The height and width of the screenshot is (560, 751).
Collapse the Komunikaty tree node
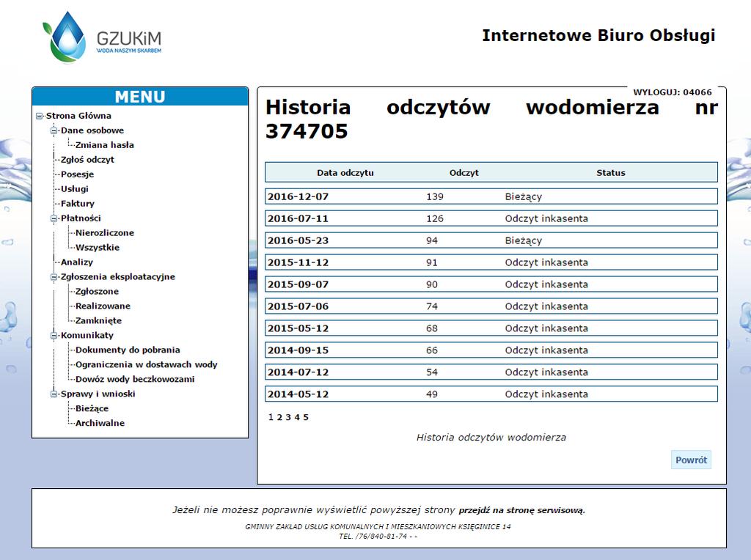point(54,336)
